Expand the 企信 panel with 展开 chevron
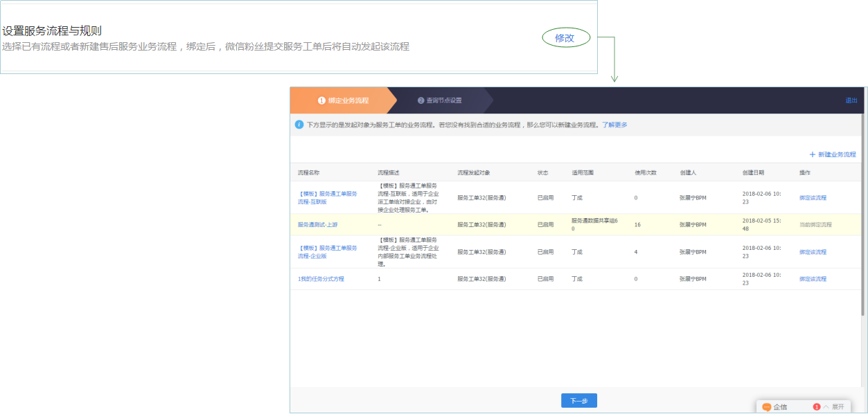868x414 pixels. coord(834,407)
